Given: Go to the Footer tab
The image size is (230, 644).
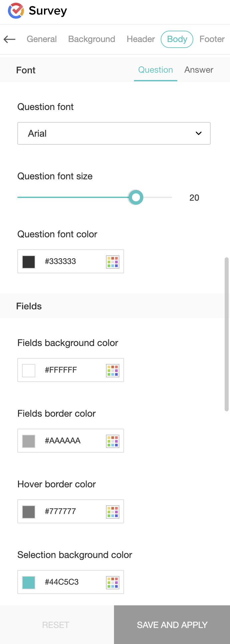Looking at the screenshot, I should tap(212, 39).
